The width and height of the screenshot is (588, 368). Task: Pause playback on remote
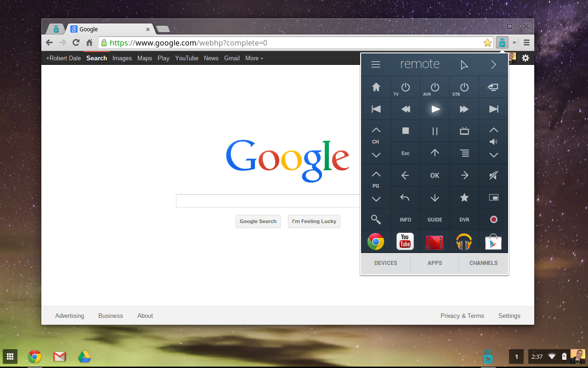pyautogui.click(x=435, y=131)
